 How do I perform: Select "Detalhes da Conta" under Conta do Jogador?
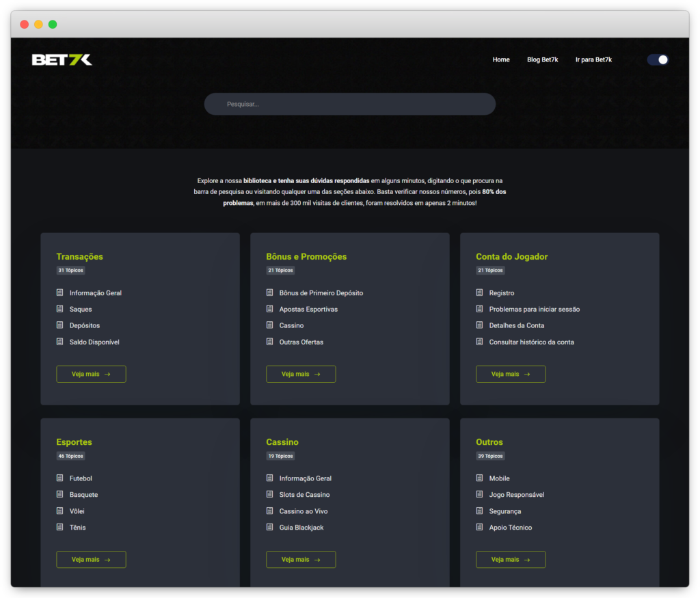tap(516, 325)
